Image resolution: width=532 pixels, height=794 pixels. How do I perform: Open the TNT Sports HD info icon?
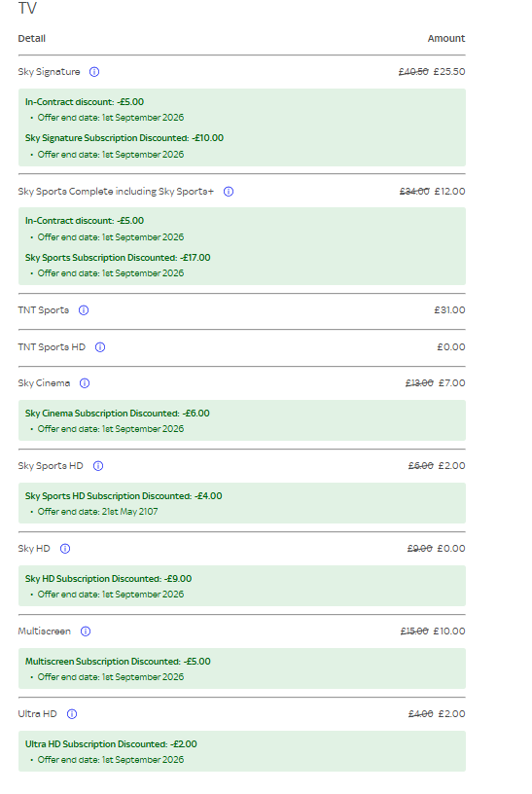pyautogui.click(x=100, y=346)
